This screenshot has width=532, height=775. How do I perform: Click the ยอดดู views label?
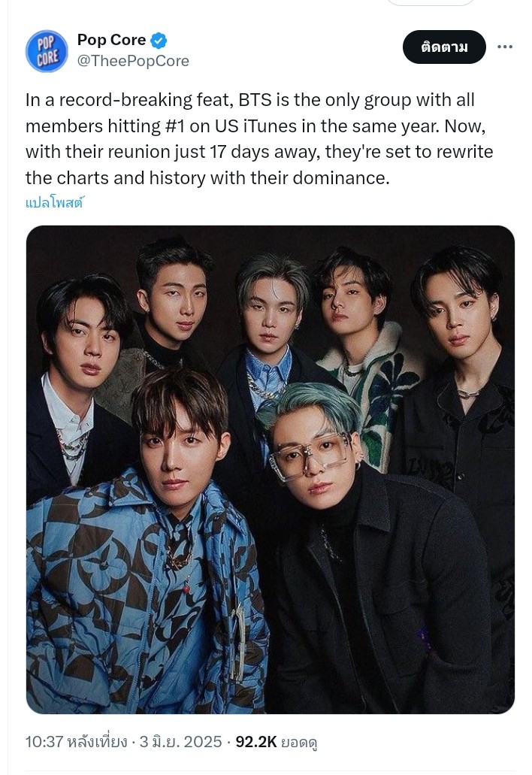pos(299,743)
